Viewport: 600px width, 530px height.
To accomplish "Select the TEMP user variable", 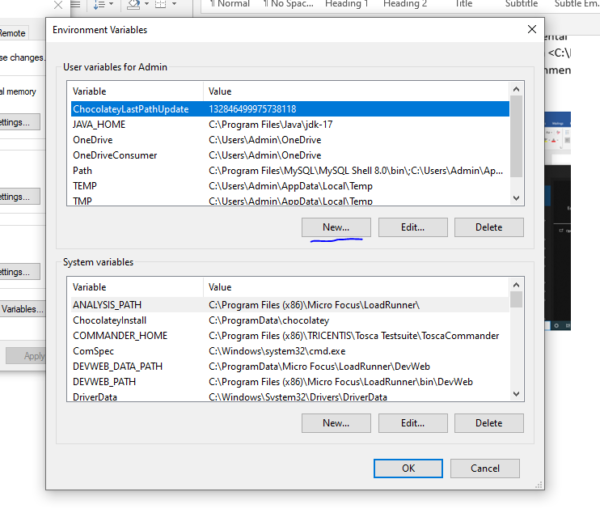I will 290,186.
